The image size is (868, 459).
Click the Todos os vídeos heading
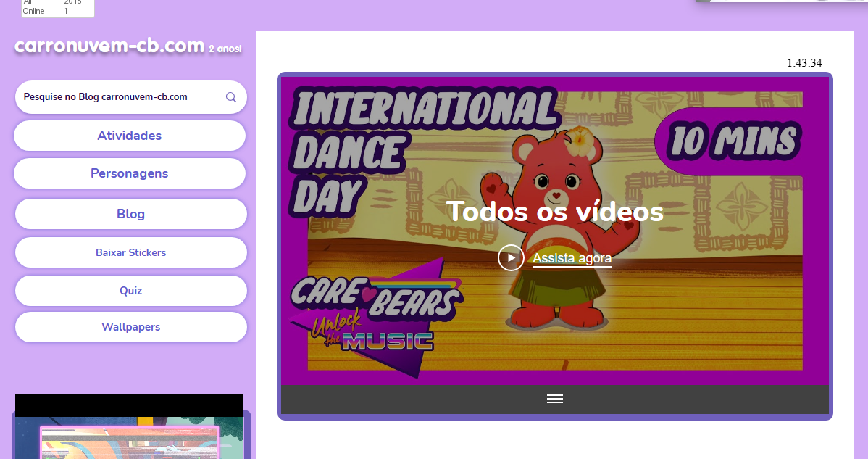(555, 212)
